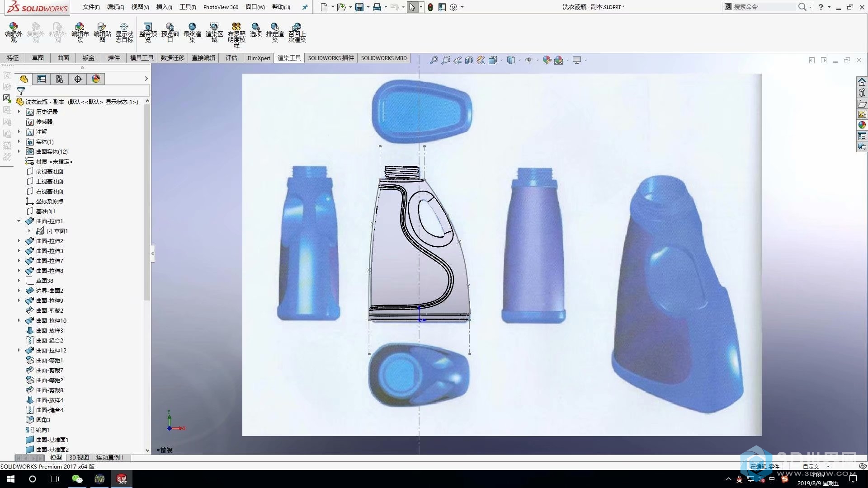Click the filter funnel in feature tree

[x=21, y=91]
